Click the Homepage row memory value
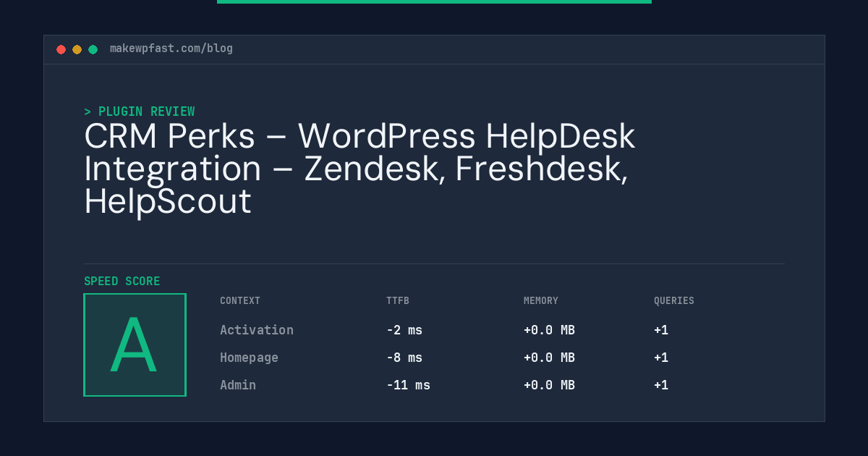 pos(549,358)
